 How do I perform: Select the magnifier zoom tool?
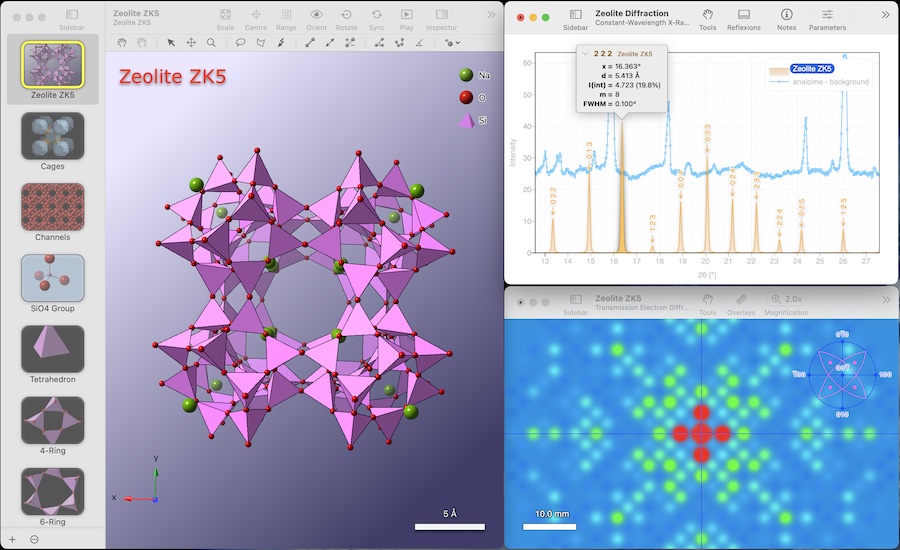click(211, 42)
